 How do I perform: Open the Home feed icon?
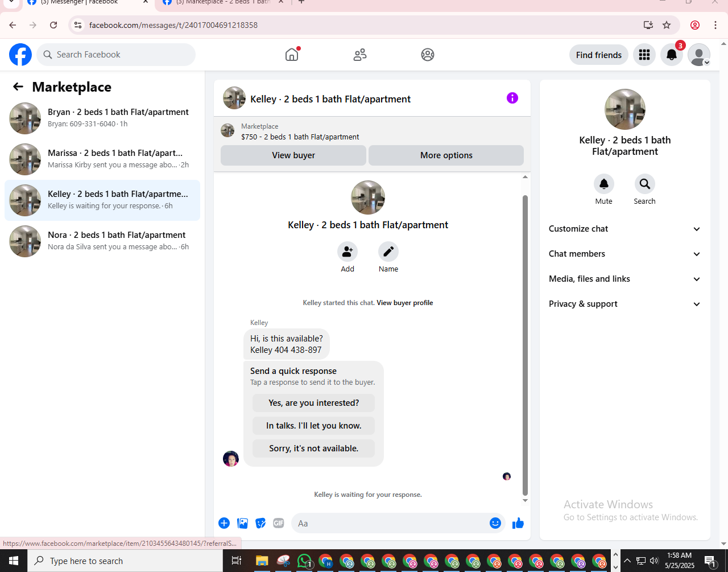pos(292,55)
